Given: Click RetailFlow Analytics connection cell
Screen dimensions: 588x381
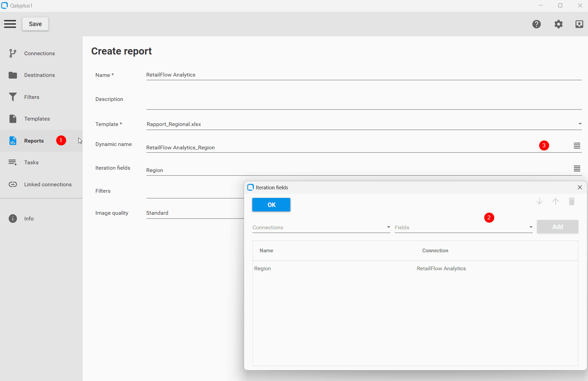Looking at the screenshot, I should 441,269.
